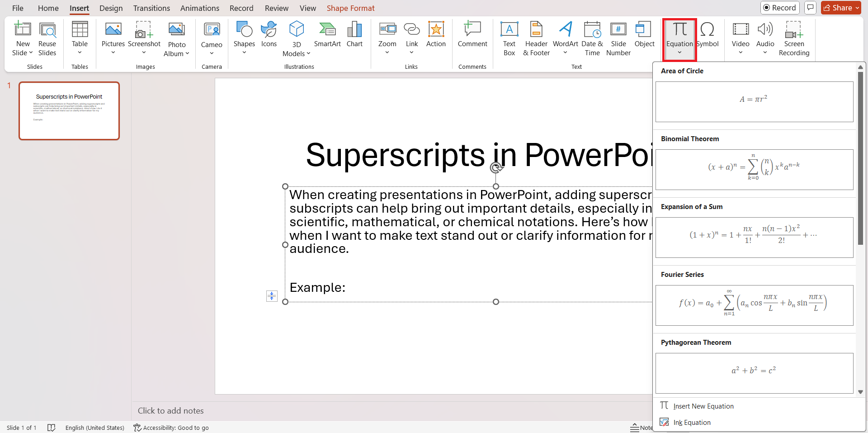
Task: Add a new Comment
Action: coord(472,34)
